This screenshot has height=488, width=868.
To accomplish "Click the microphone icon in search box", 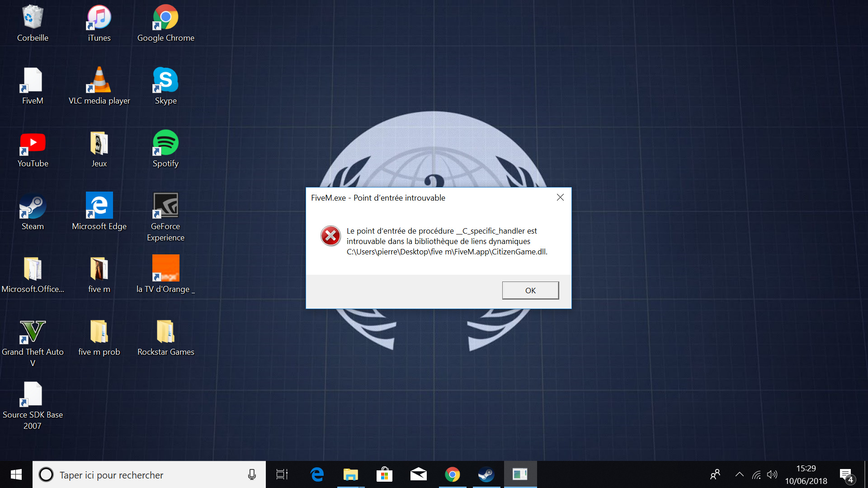I will 252,474.
